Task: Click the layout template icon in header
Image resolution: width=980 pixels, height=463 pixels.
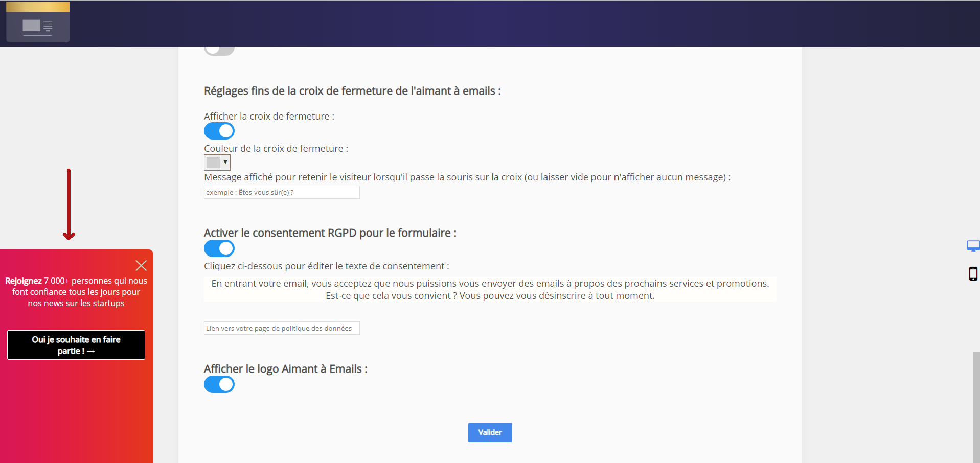Action: (37, 27)
